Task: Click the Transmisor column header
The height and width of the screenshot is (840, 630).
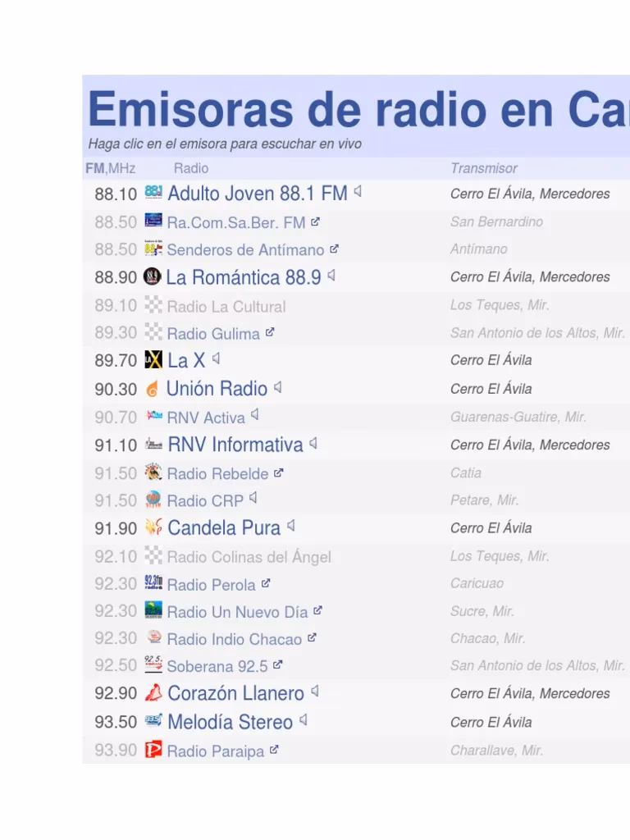Action: 484,168
